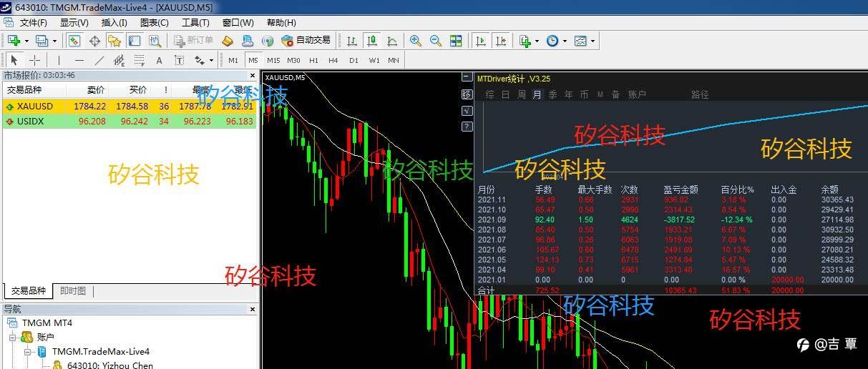Open the 工具(T) menu
Viewport: 868px width, 369px height.
pos(195,23)
